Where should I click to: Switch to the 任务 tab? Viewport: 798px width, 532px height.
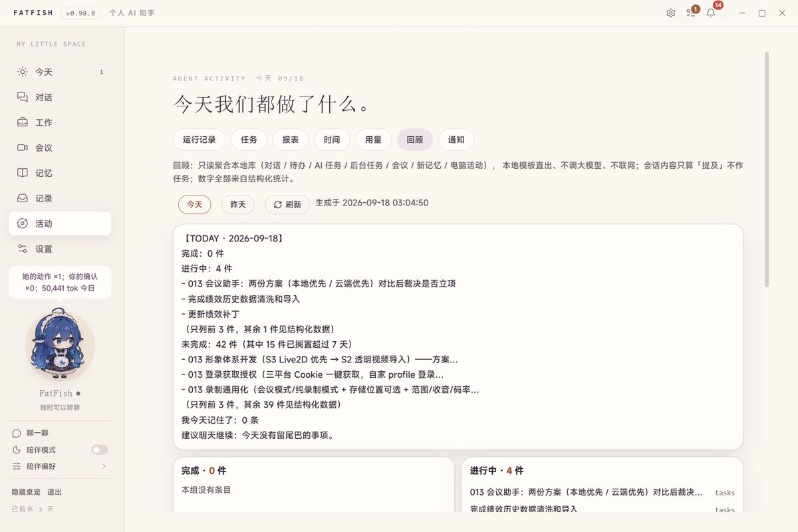(249, 140)
